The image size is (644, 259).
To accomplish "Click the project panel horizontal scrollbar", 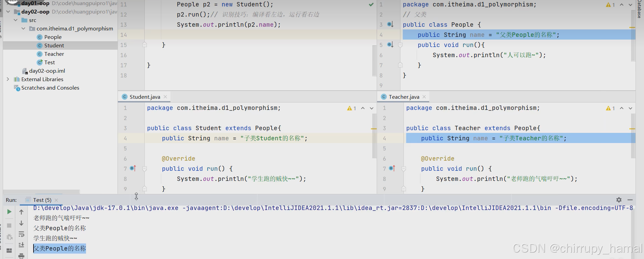I will point(41,191).
